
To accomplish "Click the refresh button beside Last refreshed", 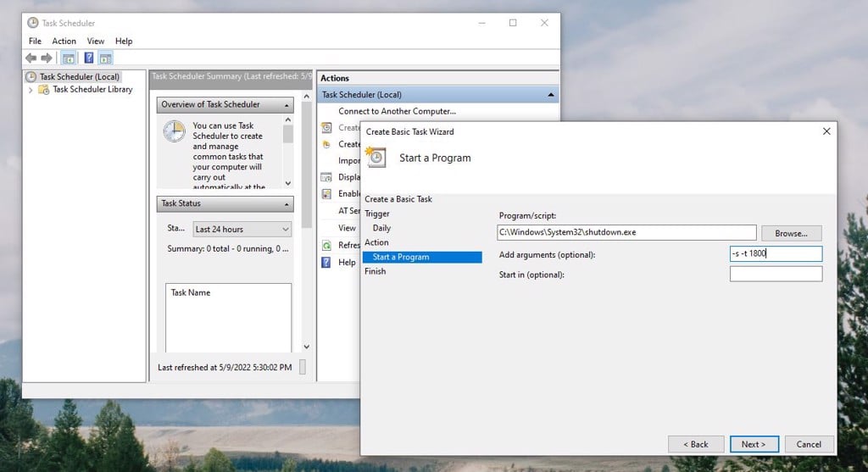I will pyautogui.click(x=303, y=367).
